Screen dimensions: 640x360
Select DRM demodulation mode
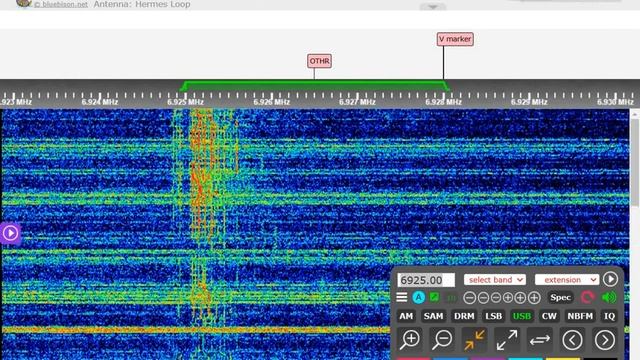pyautogui.click(x=464, y=316)
